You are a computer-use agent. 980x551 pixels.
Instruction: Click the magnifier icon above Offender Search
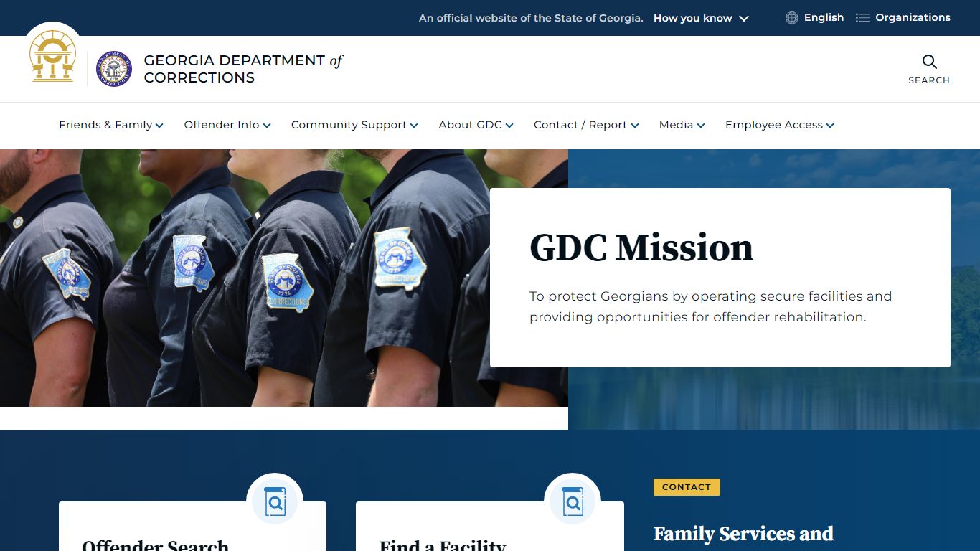[x=275, y=501]
